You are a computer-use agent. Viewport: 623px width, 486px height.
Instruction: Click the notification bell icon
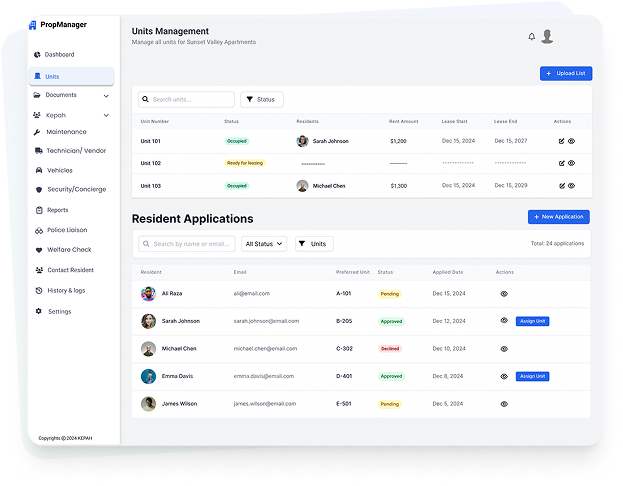point(532,37)
